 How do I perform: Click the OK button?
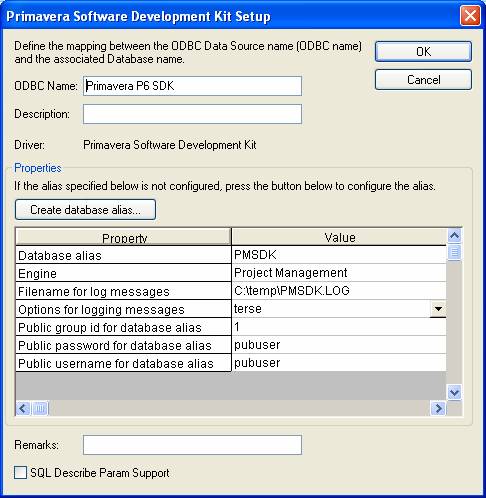point(423,52)
